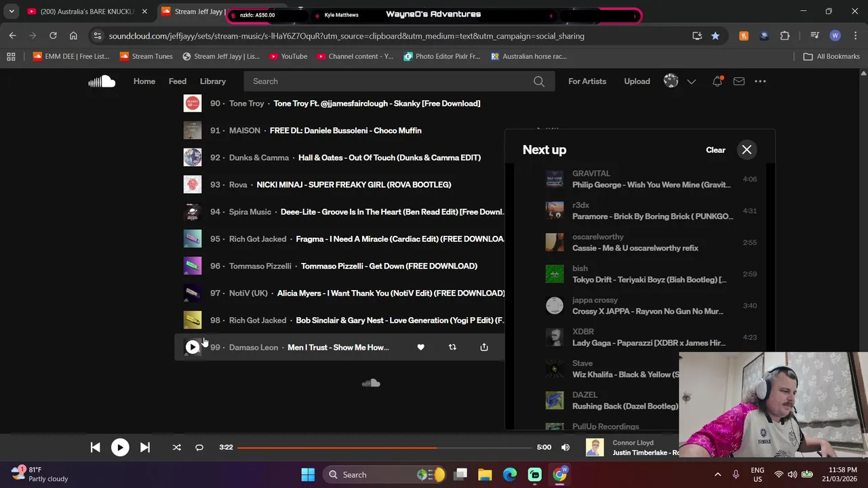Open Feed in SoundCloud nav
Viewport: 868px width, 488px height.
pos(178,81)
